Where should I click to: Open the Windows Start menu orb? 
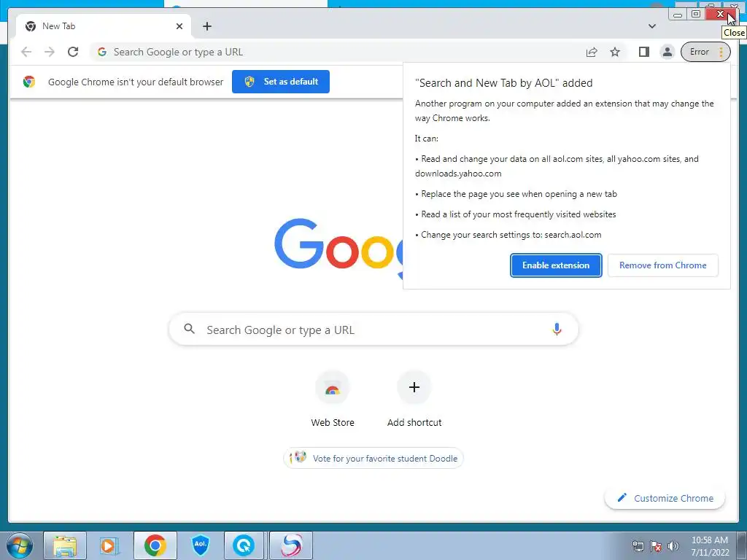click(20, 545)
